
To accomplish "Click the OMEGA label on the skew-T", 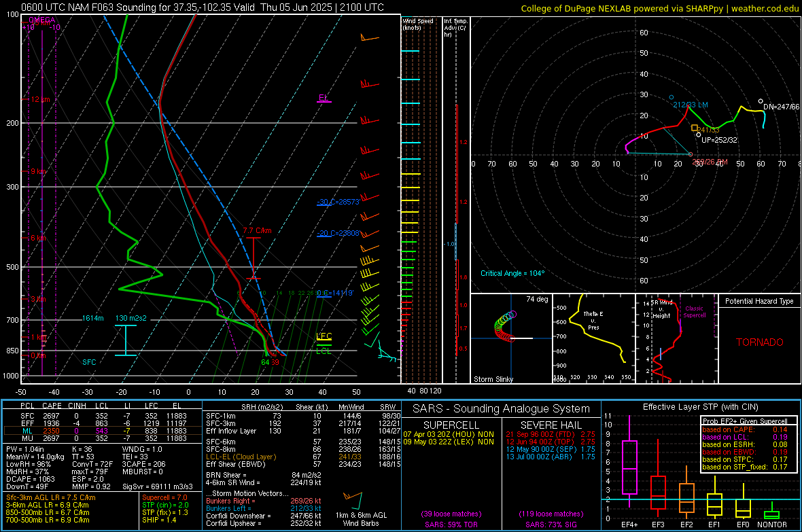I will click(42, 20).
